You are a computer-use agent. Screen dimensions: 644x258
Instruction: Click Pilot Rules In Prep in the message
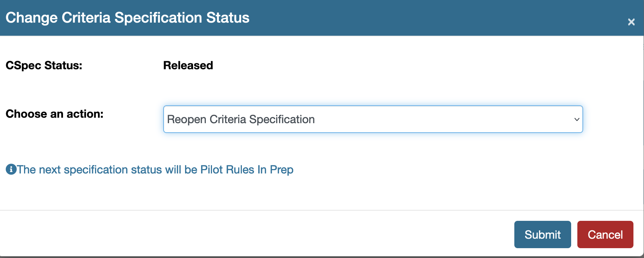[247, 170]
